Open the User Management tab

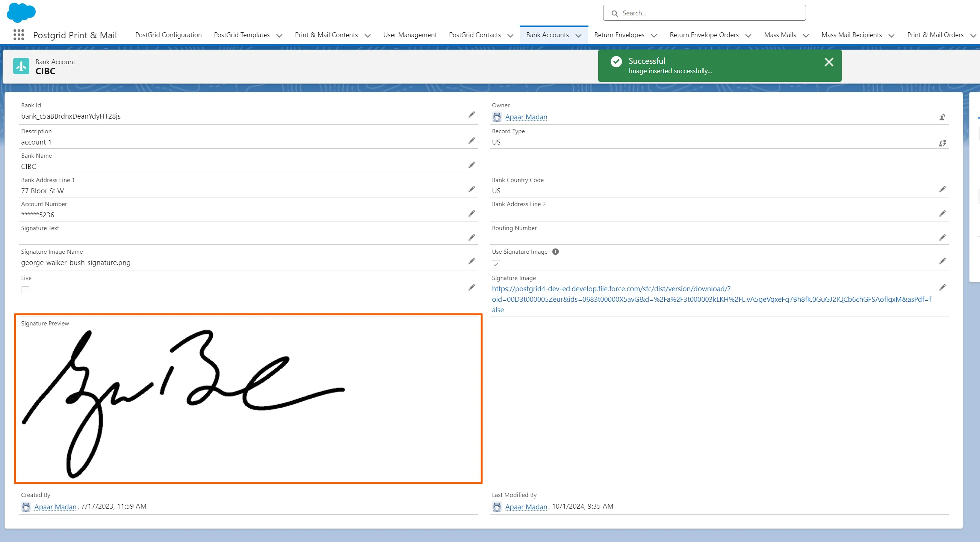(410, 35)
